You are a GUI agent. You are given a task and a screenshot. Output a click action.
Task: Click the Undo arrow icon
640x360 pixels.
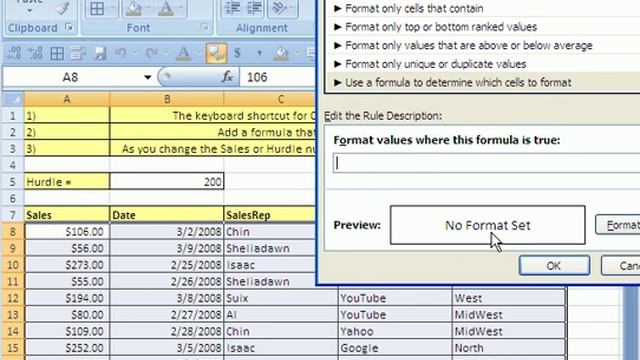click(120, 53)
